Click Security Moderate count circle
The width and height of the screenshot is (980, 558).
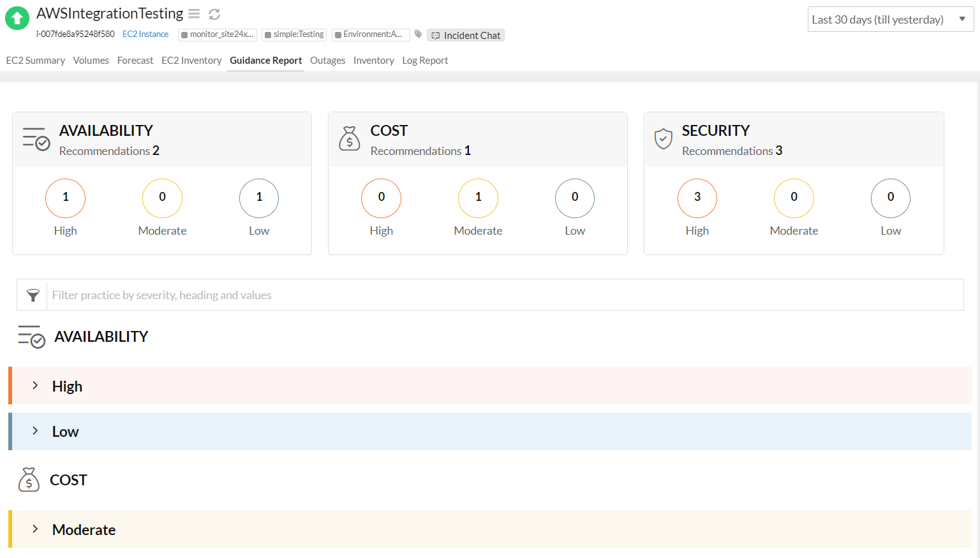(x=794, y=198)
